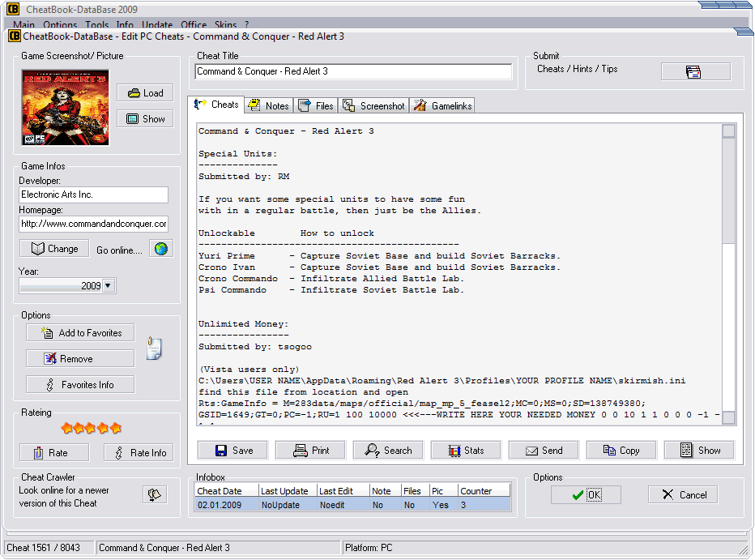Open the ? help menu
Screen dimensions: 755x560
coord(246,24)
